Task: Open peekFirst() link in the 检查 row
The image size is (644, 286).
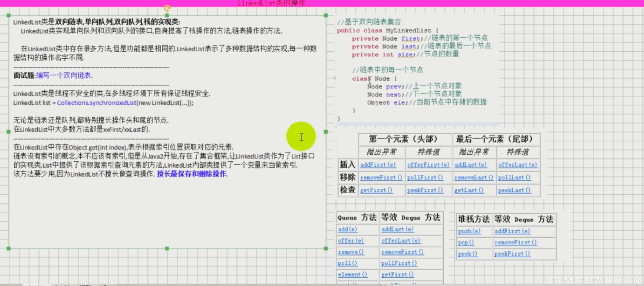Action: 425,190
